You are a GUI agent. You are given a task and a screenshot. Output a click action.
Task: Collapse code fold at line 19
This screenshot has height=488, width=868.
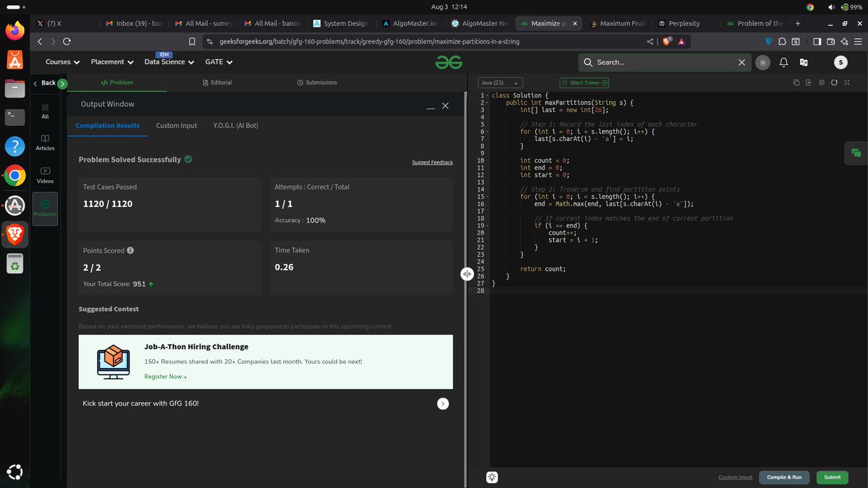(488, 226)
